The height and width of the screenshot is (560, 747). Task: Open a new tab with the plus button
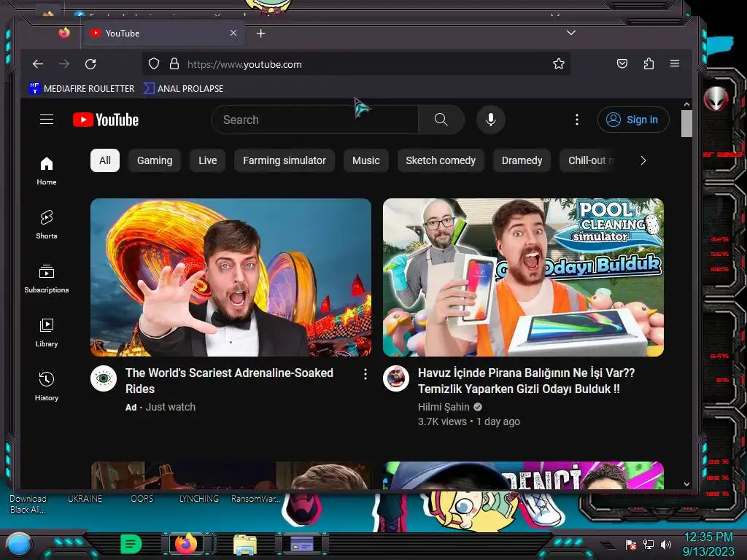[x=260, y=34]
